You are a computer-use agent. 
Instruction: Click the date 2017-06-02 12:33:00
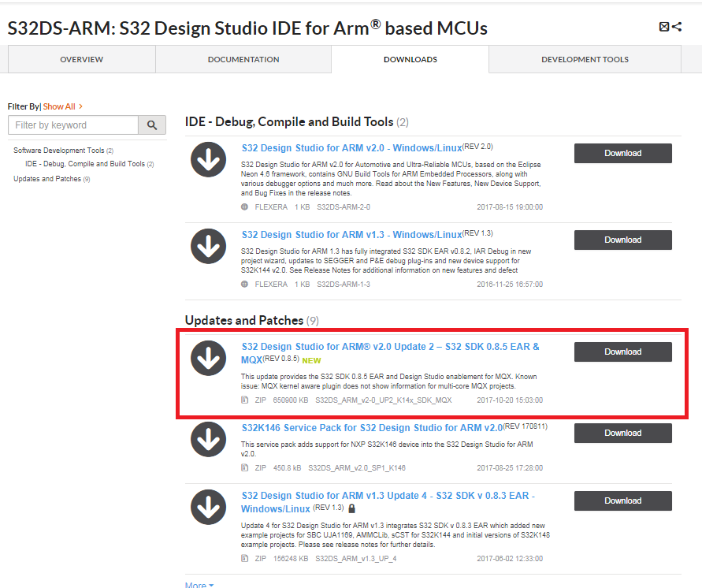coord(510,559)
